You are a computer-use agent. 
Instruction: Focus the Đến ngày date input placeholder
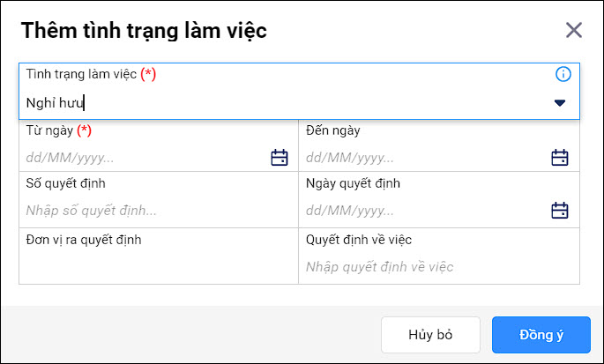(x=350, y=158)
